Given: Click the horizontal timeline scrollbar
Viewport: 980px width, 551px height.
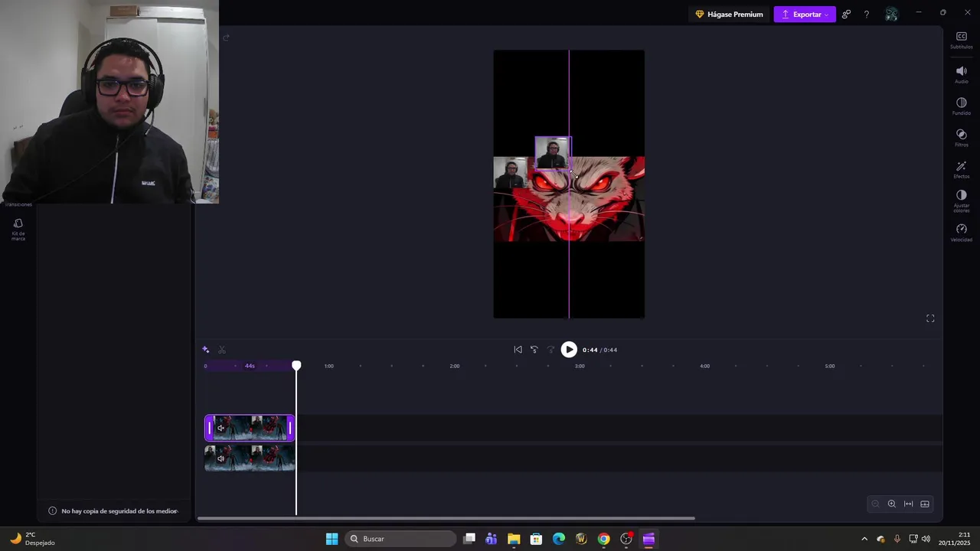Looking at the screenshot, I should 446,518.
